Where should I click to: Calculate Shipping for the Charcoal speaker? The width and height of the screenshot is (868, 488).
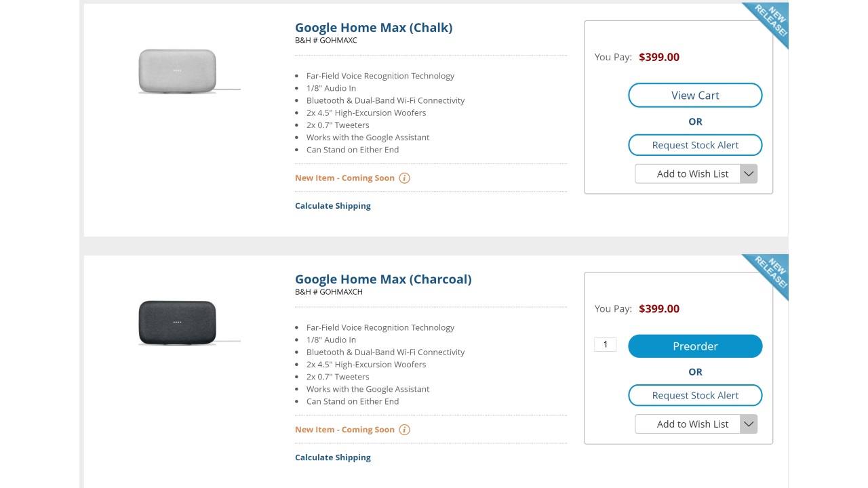coord(333,457)
